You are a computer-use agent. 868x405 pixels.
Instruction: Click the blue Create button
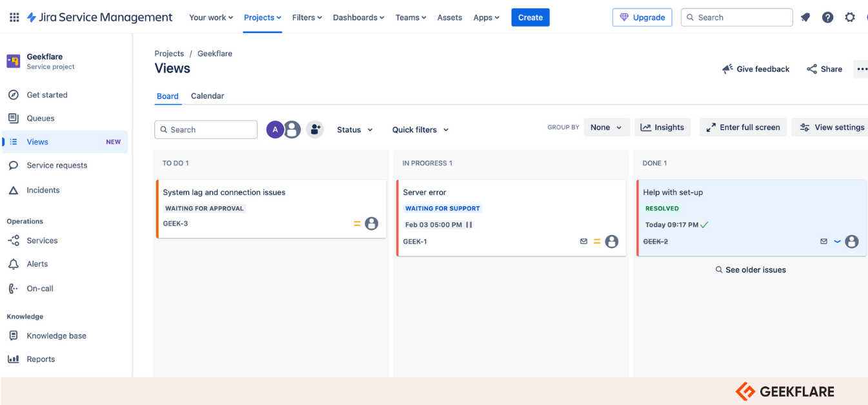(x=530, y=17)
